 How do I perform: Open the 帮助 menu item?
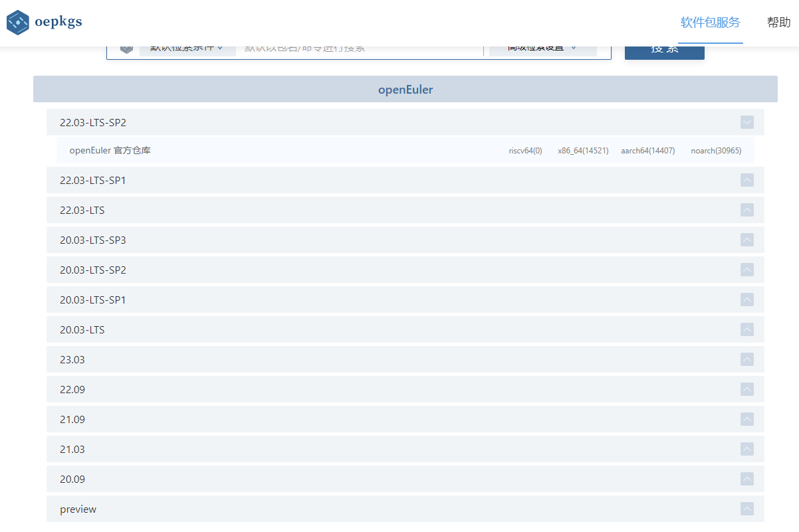click(x=778, y=23)
